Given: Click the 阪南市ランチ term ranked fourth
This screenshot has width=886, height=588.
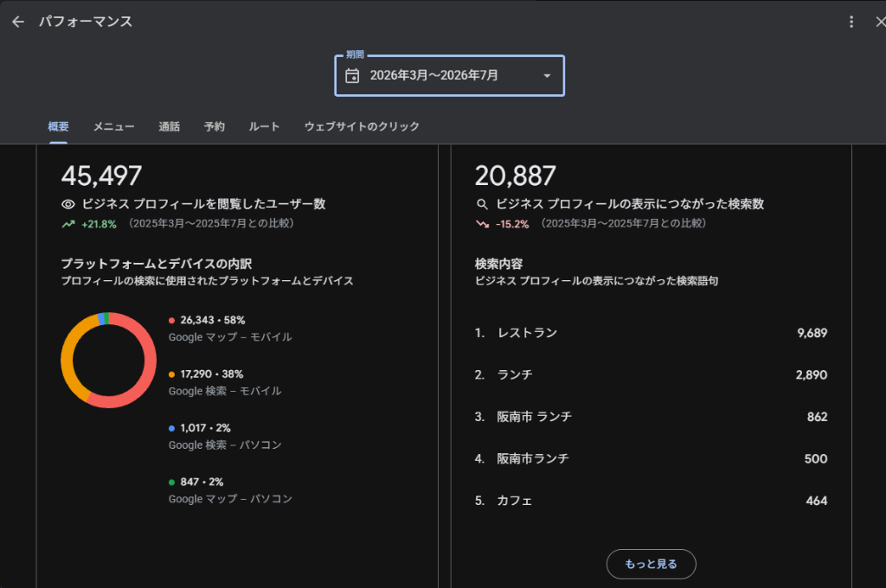Looking at the screenshot, I should click(x=533, y=458).
